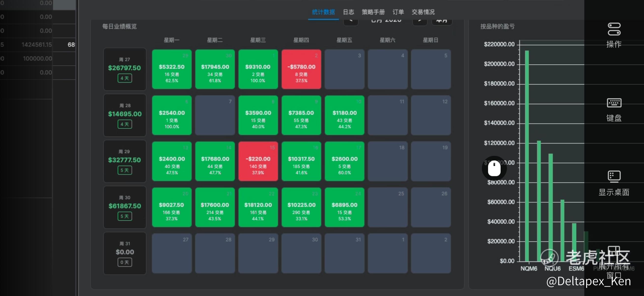Screen dimensions: 644x296
Task: Click the 每日业绩概览 heading
Action: (x=120, y=27)
